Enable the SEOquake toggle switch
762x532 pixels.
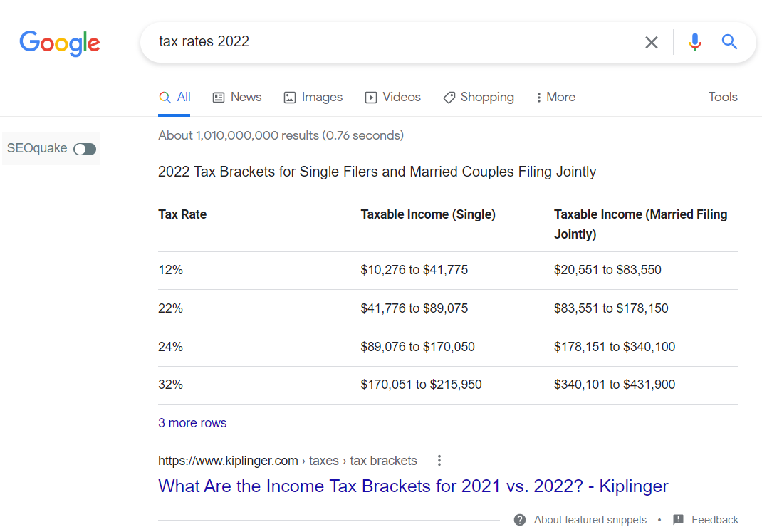pyautogui.click(x=84, y=149)
